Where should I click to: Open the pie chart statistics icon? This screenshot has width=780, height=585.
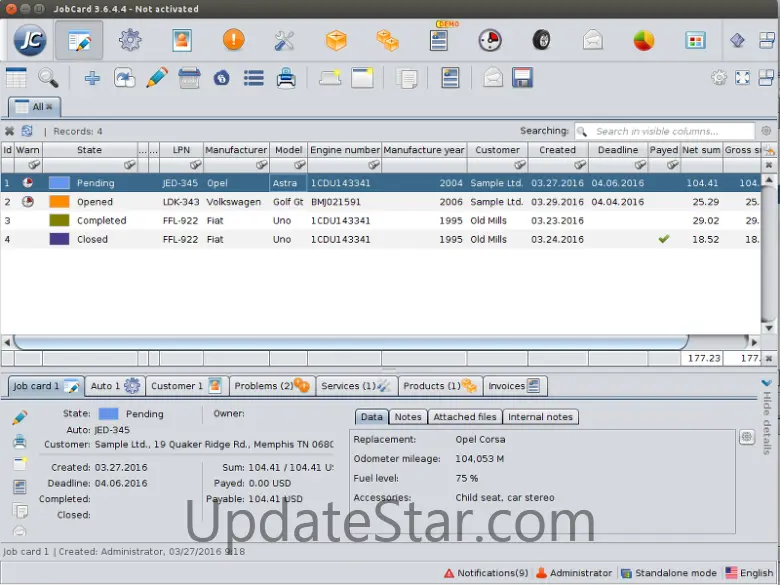644,40
